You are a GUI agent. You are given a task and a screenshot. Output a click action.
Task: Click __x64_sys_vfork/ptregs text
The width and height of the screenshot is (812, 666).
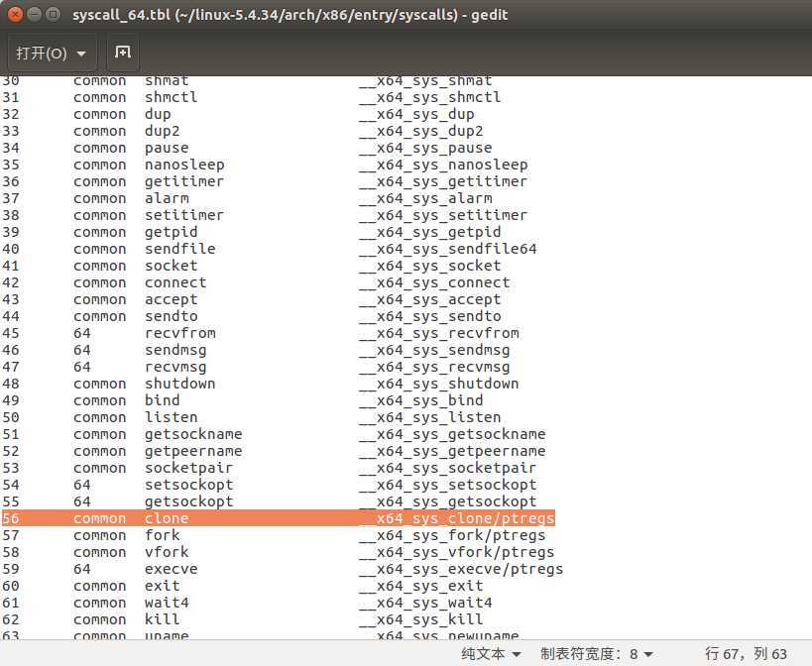(x=457, y=552)
